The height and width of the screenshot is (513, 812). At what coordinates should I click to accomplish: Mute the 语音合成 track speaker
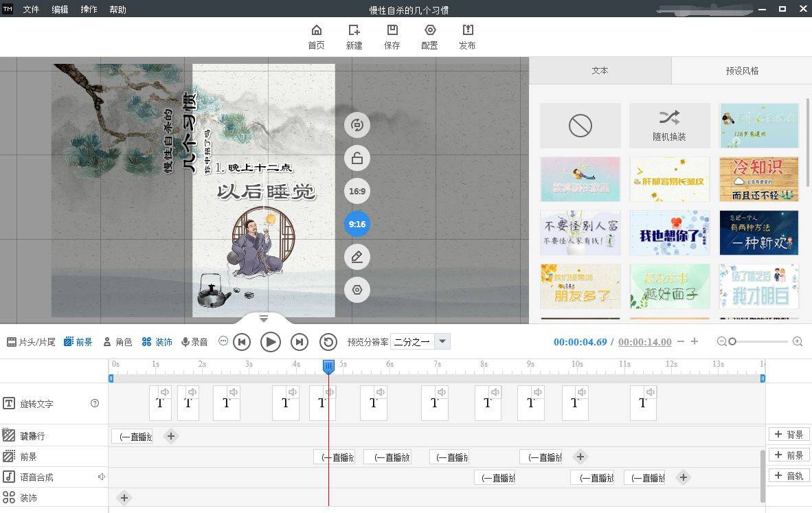[x=102, y=477]
